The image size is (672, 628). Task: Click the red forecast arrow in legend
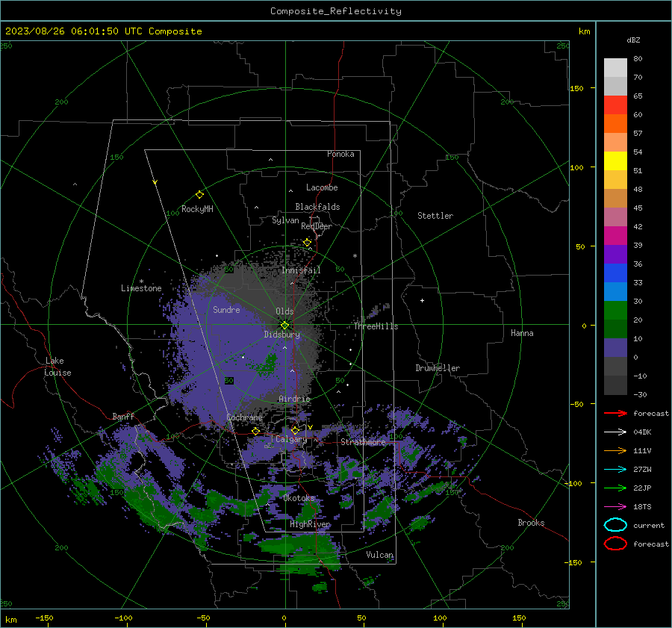pyautogui.click(x=615, y=413)
